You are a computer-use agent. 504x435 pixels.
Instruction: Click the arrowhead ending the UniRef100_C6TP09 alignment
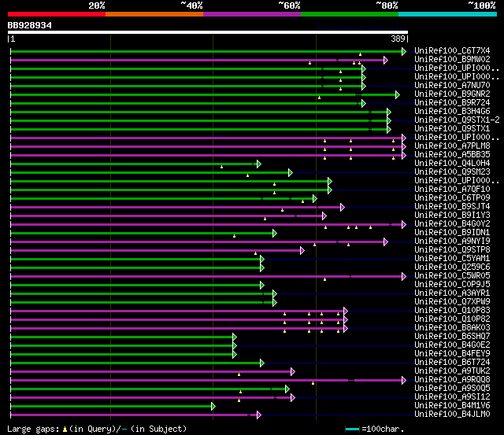315,199
